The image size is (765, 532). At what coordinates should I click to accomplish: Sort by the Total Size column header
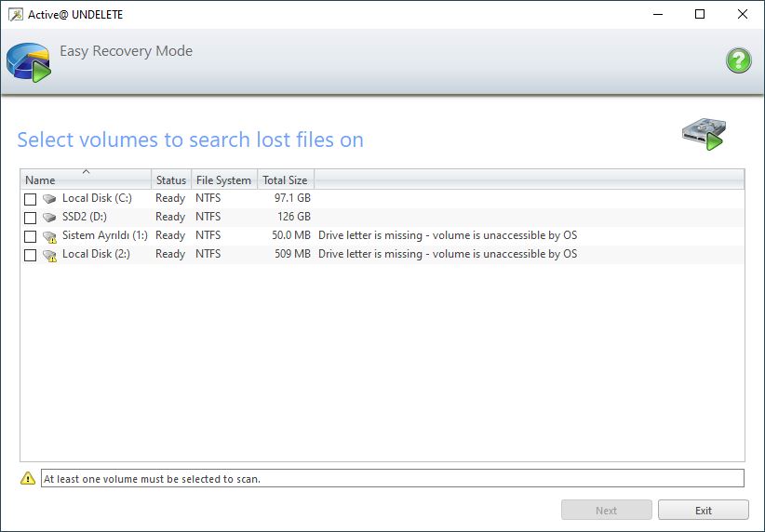286,180
